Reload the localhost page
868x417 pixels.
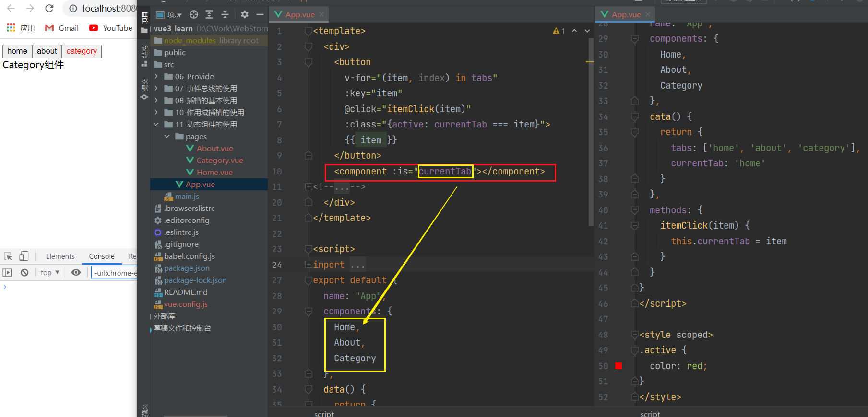pyautogui.click(x=49, y=8)
